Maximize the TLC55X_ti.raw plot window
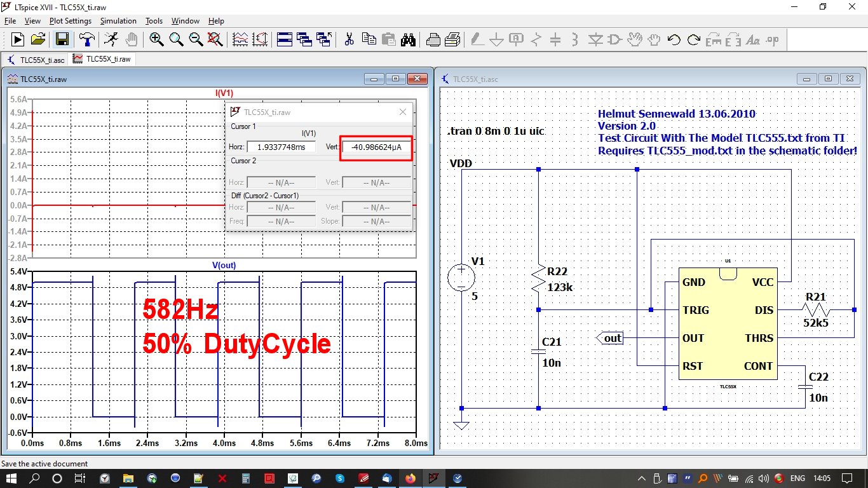 click(x=395, y=79)
